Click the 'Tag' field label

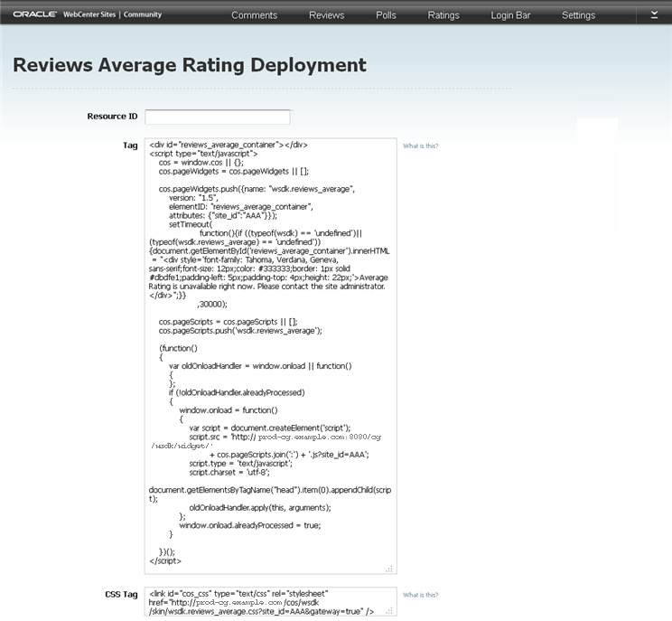pyautogui.click(x=130, y=146)
